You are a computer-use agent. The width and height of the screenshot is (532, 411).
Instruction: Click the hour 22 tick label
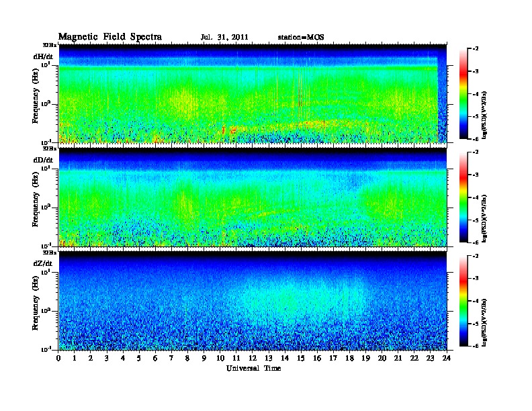414,358
